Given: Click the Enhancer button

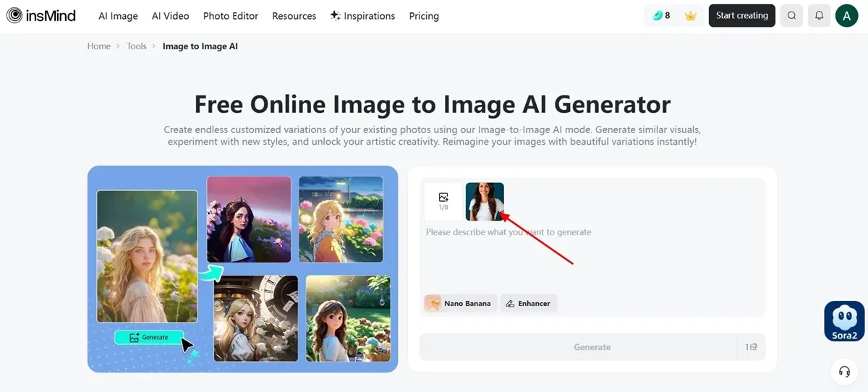Looking at the screenshot, I should pos(529,304).
